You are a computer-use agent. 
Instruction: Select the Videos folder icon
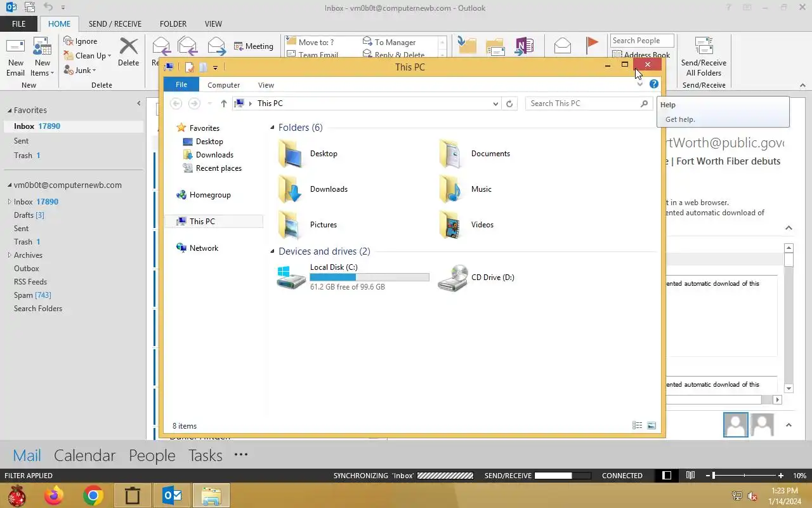(x=451, y=225)
